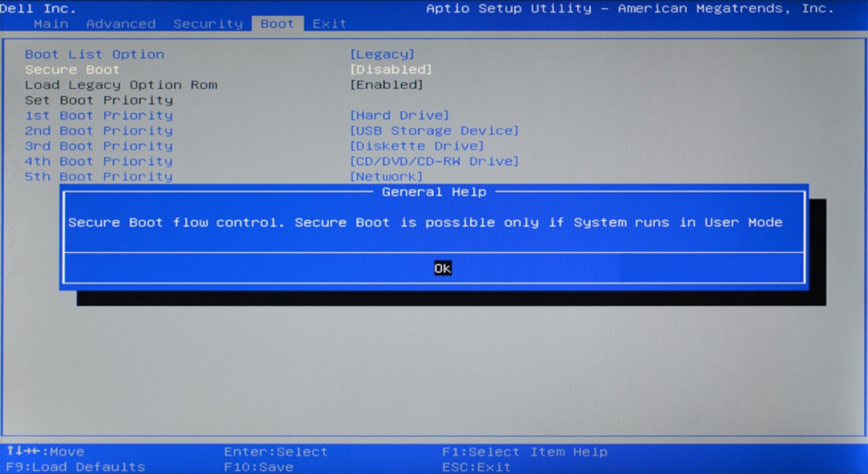Select the [USB Storage Device] value
Viewport: 868px width, 474px height.
434,131
